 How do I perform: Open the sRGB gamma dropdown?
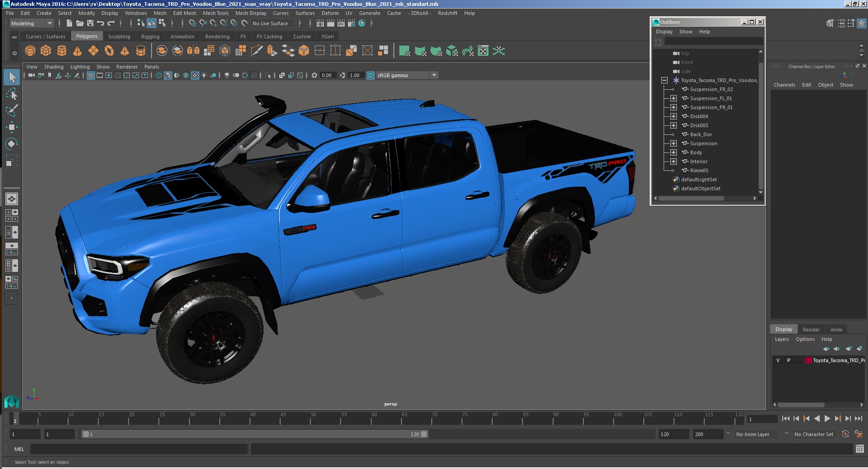coord(407,75)
